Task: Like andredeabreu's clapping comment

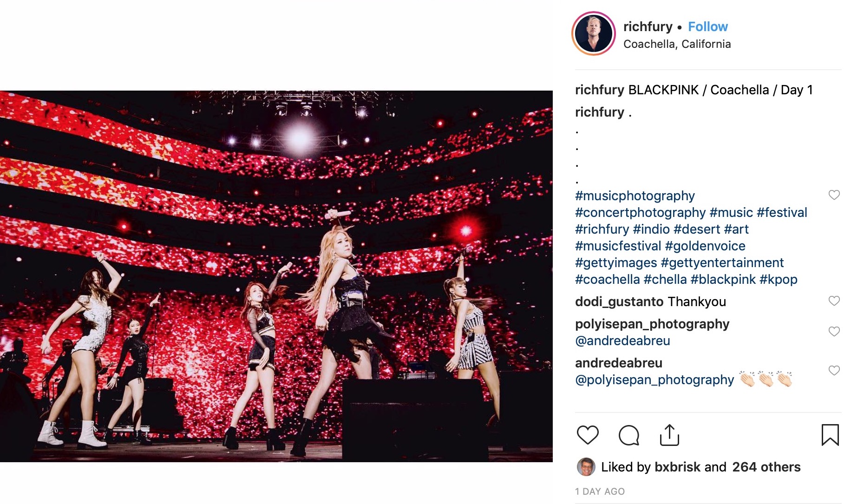Action: tap(834, 370)
